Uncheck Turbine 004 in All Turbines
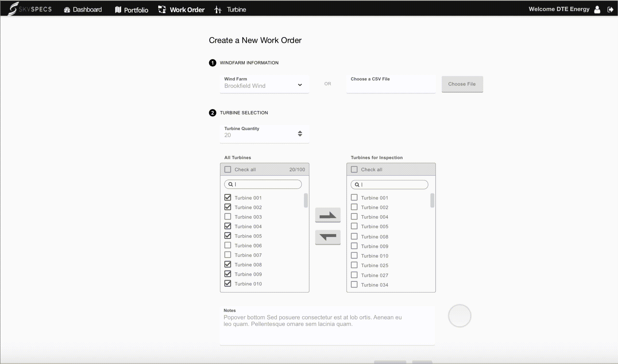The width and height of the screenshot is (618, 364). [x=227, y=226]
